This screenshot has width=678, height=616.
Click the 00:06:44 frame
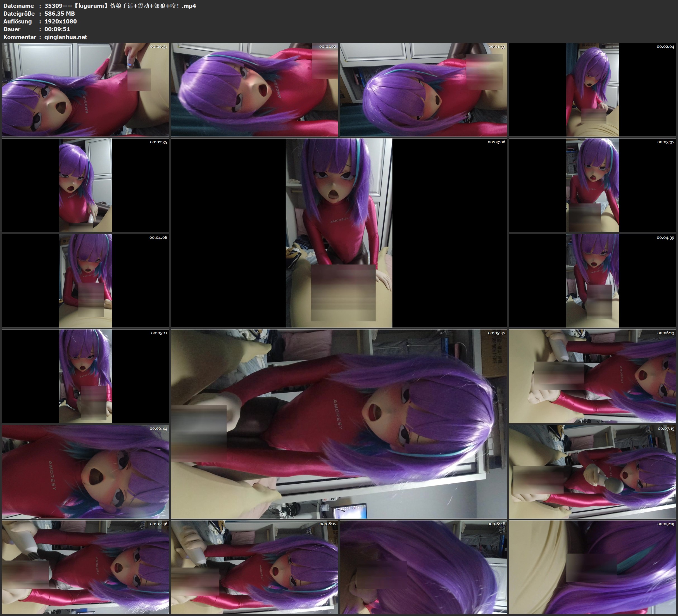click(85, 471)
